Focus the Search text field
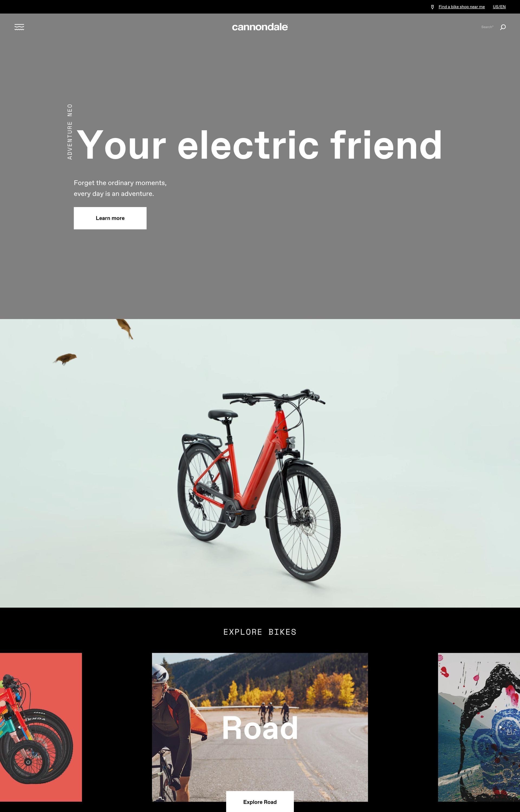Viewport: 520px width, 812px height. 487,27
